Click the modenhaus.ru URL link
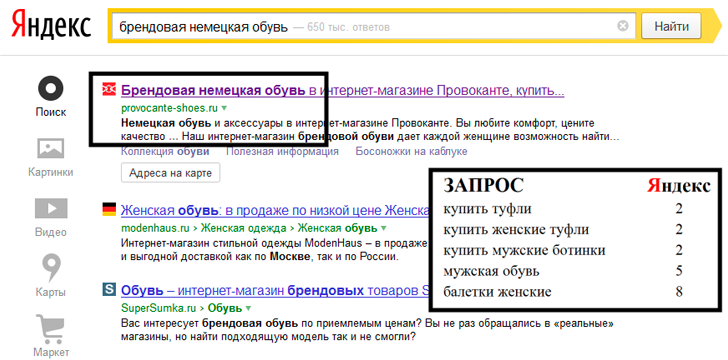The height and width of the screenshot is (360, 728). point(156,228)
